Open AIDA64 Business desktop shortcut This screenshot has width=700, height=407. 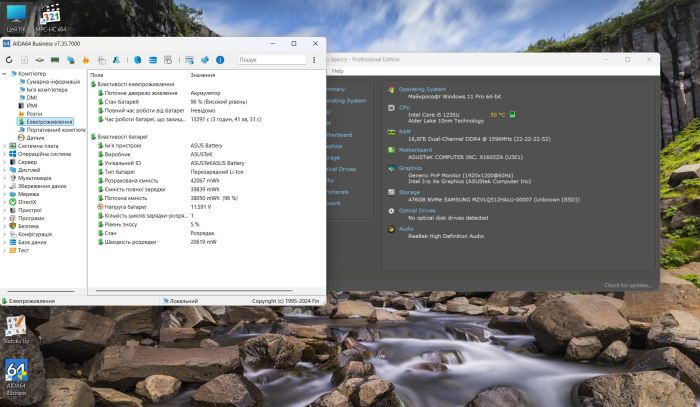click(x=16, y=377)
